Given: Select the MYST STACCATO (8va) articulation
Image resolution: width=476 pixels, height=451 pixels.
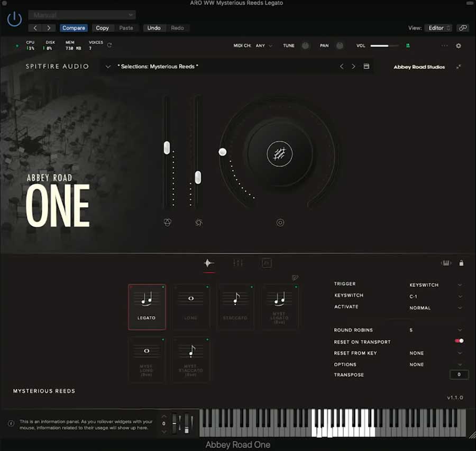Looking at the screenshot, I should coord(191,360).
